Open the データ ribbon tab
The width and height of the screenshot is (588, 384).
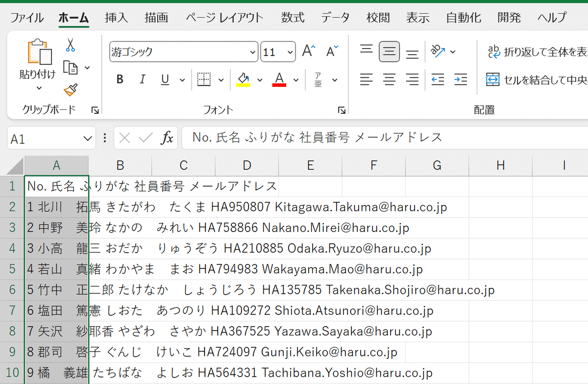(x=335, y=17)
